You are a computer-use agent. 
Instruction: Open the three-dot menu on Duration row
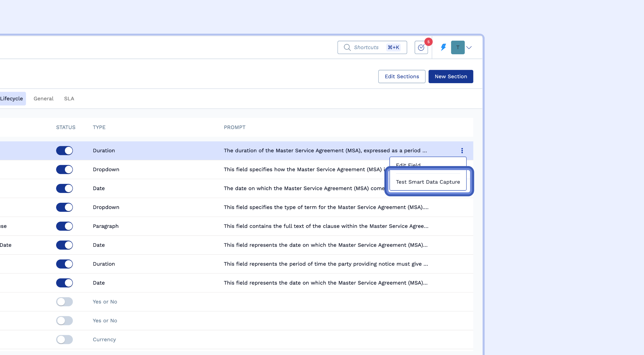[x=462, y=150]
